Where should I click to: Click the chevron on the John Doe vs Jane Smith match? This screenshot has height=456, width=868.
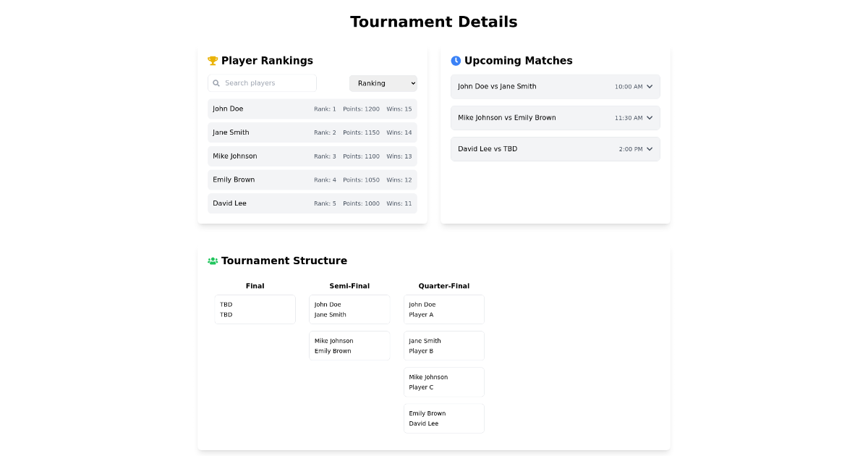point(650,86)
